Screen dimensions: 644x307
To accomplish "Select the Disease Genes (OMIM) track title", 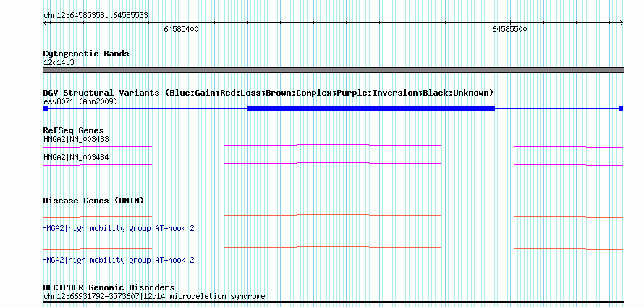I will 93,201.
